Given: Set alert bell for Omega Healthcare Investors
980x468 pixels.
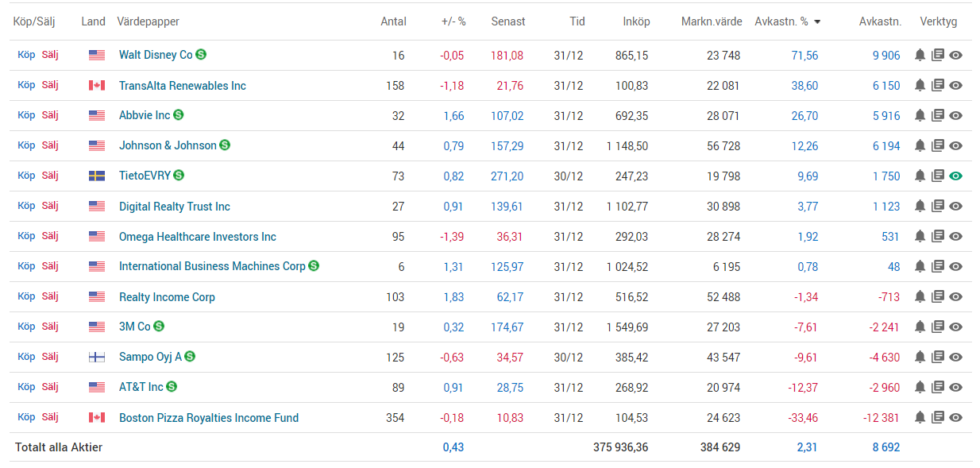Looking at the screenshot, I should (x=920, y=236).
